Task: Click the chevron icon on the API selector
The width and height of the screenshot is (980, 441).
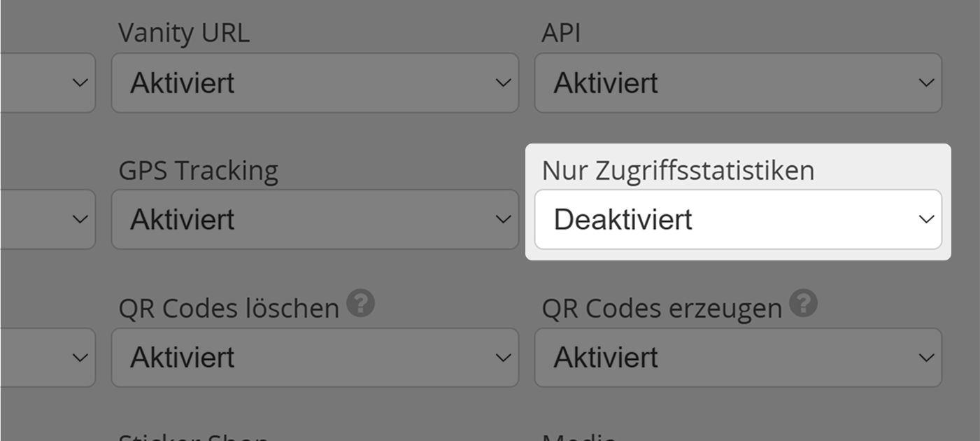Action: click(x=927, y=83)
